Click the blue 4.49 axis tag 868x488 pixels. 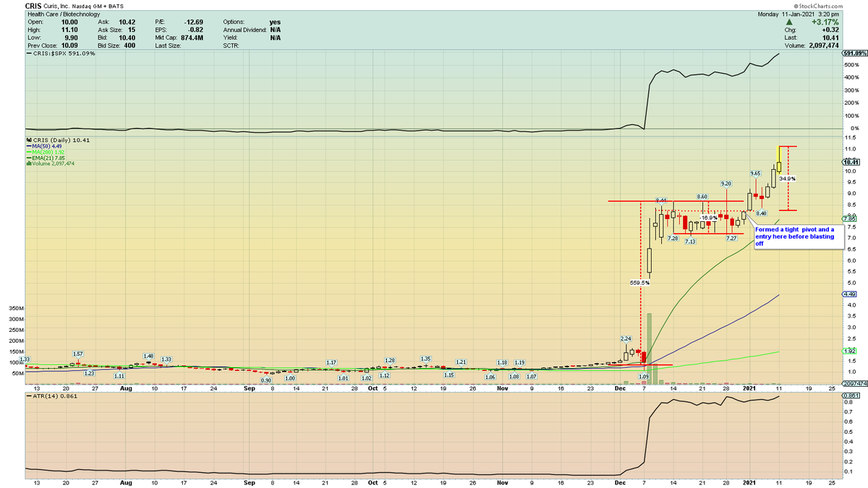pyautogui.click(x=849, y=294)
